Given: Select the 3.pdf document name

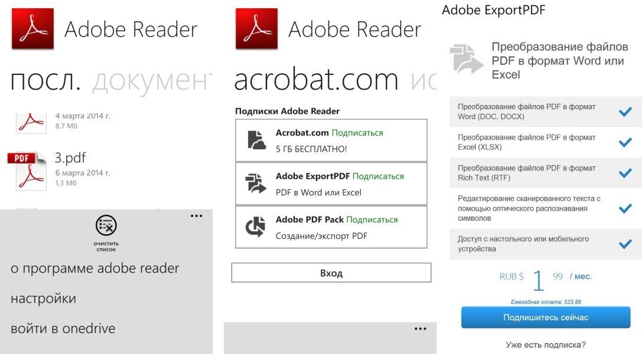Looking at the screenshot, I should (70, 158).
